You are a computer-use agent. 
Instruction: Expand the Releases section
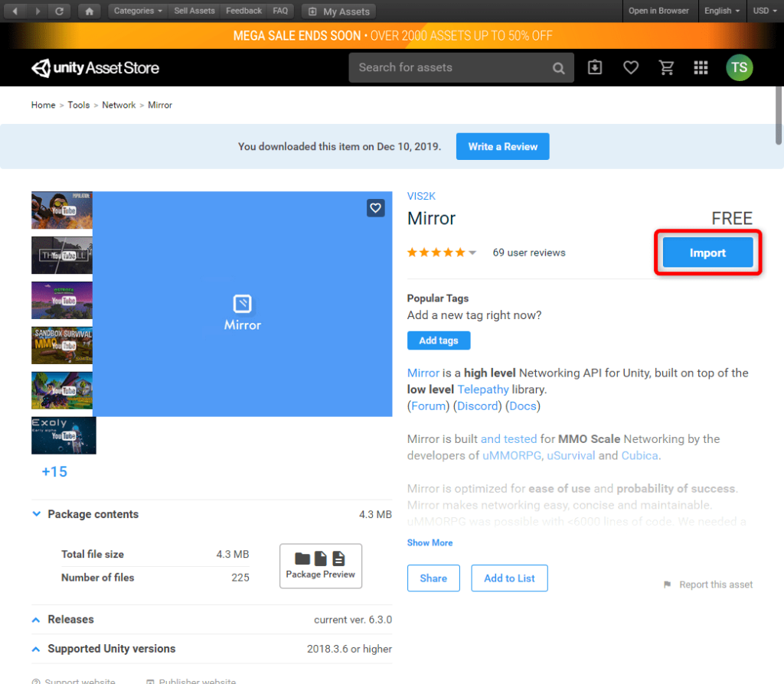click(36, 620)
